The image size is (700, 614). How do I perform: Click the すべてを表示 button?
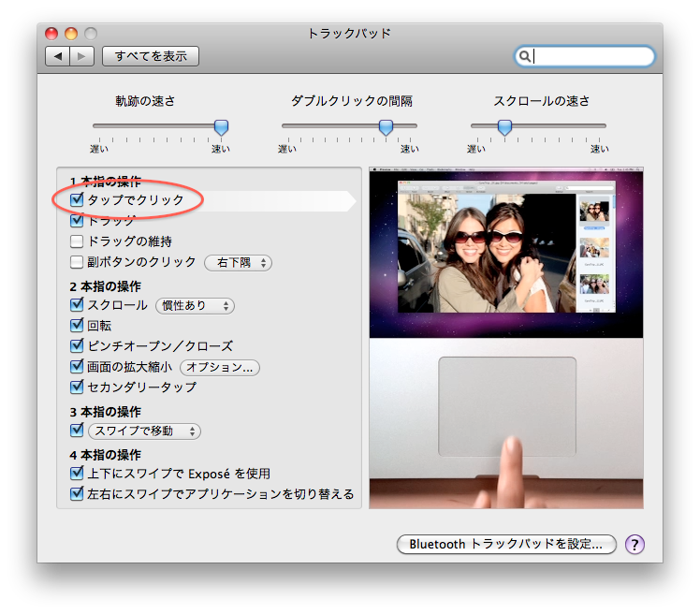point(151,56)
